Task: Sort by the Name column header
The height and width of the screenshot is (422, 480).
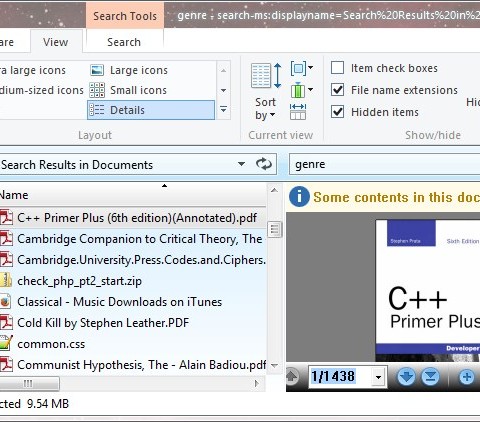Action: [133, 195]
